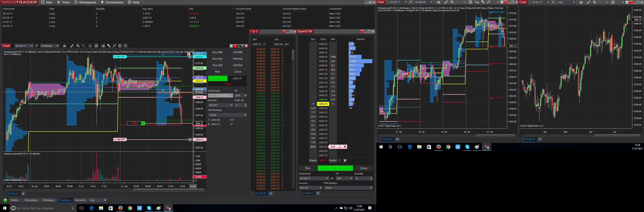Click instrument search magnifier in 15 Minute chart
The height and width of the screenshot is (212, 644).
coord(36,46)
